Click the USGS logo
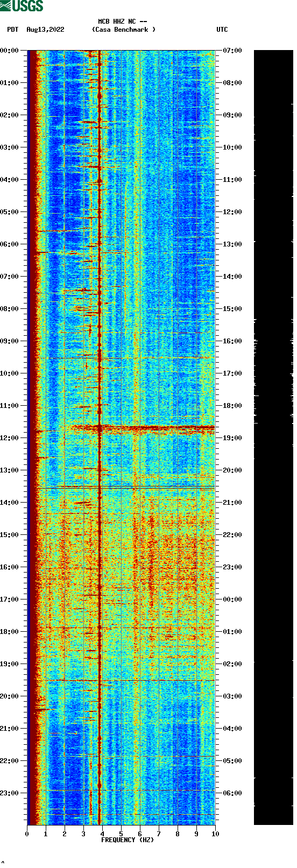 tap(22, 6)
